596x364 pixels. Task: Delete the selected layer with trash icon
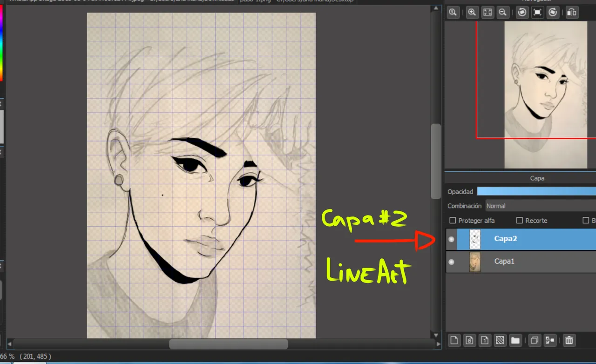[x=569, y=340]
